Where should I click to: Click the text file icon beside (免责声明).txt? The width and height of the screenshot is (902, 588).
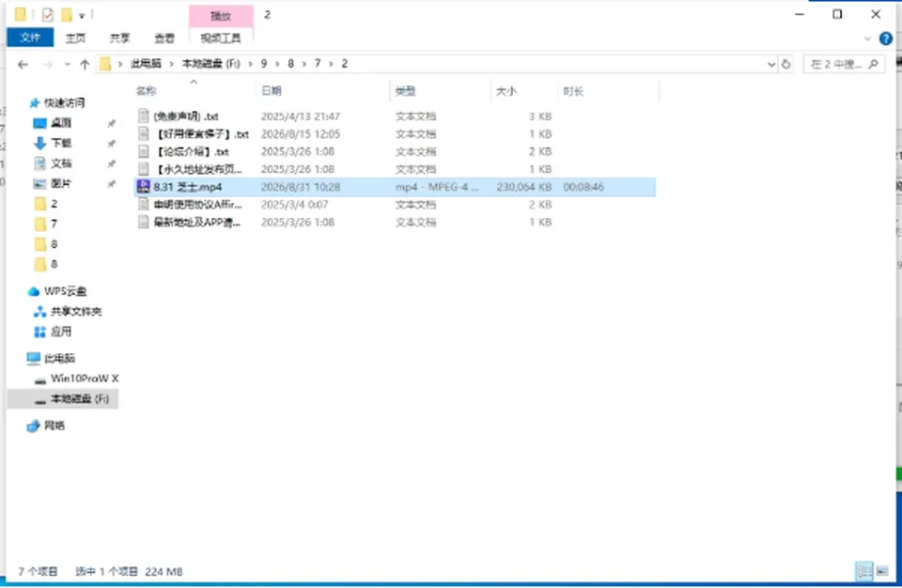click(x=143, y=116)
